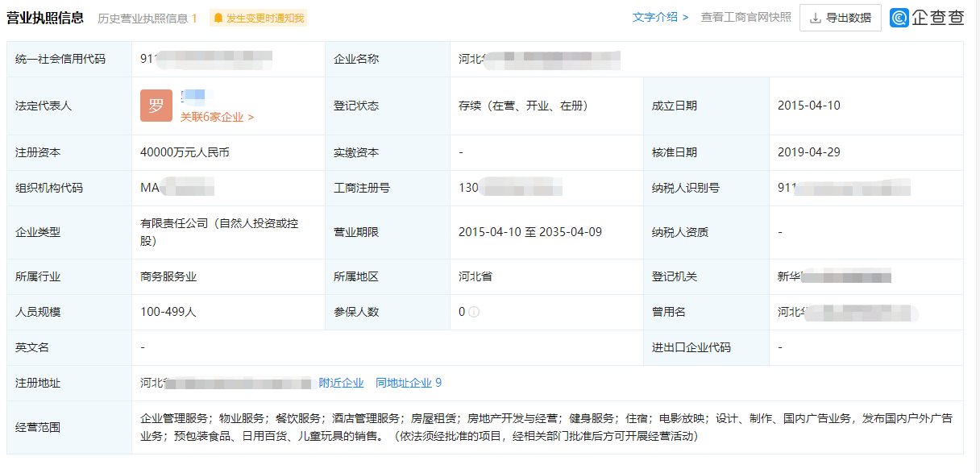Open 关联6家企业 link
This screenshot has width=980, height=473.
218,117
